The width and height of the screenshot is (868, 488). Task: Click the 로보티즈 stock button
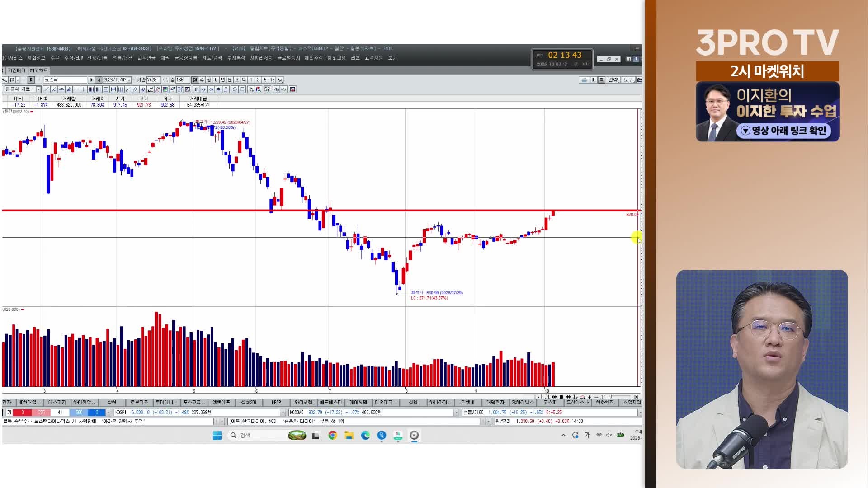pos(139,403)
